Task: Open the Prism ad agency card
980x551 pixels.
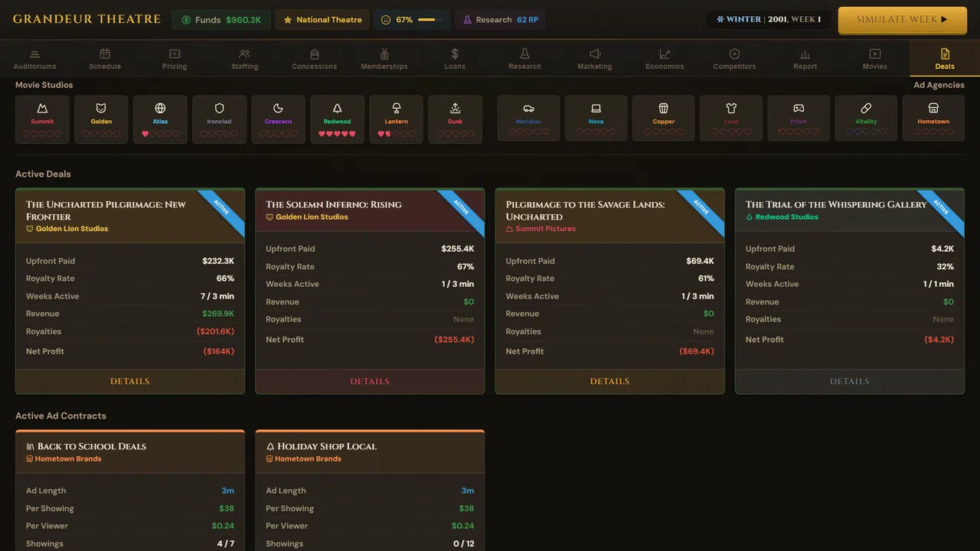Action: [799, 119]
